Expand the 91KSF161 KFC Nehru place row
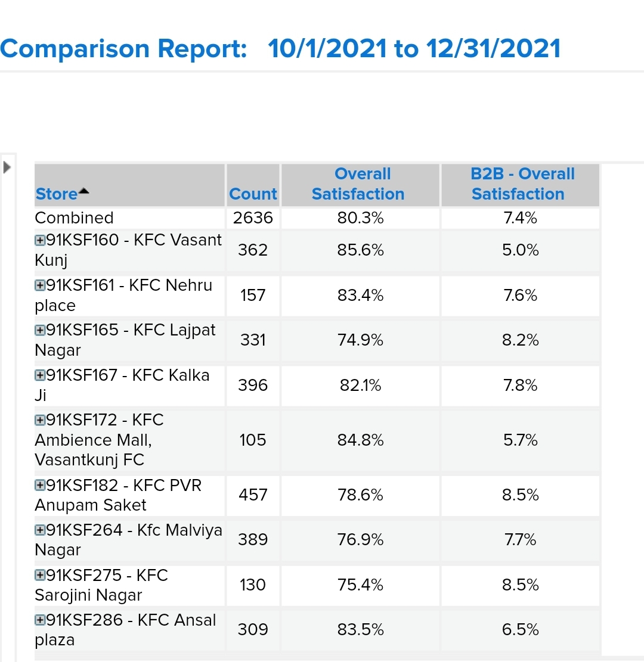 coord(40,286)
